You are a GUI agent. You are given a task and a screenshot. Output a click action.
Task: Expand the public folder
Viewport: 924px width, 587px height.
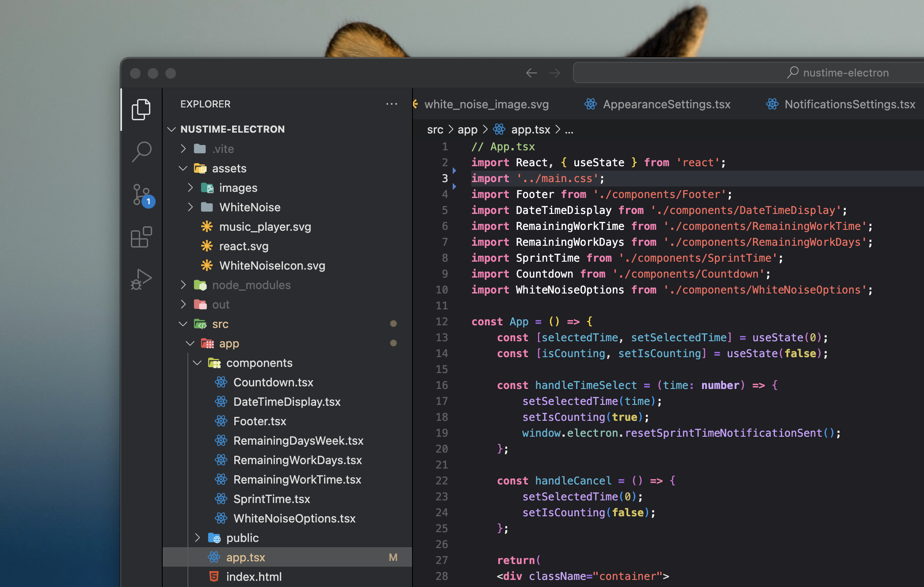[197, 537]
